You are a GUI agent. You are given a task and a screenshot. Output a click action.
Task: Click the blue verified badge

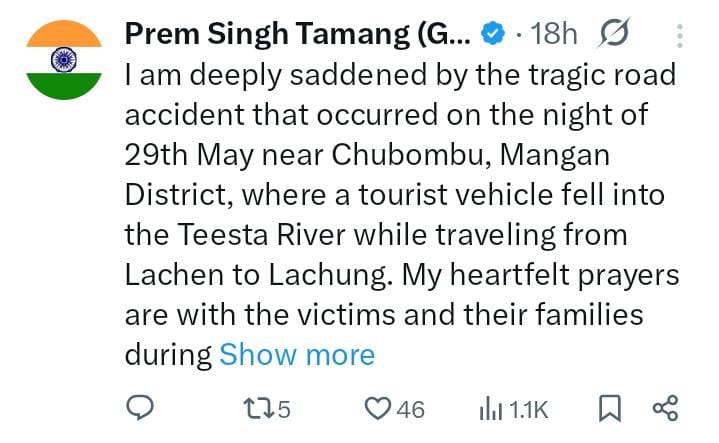pyautogui.click(x=492, y=34)
